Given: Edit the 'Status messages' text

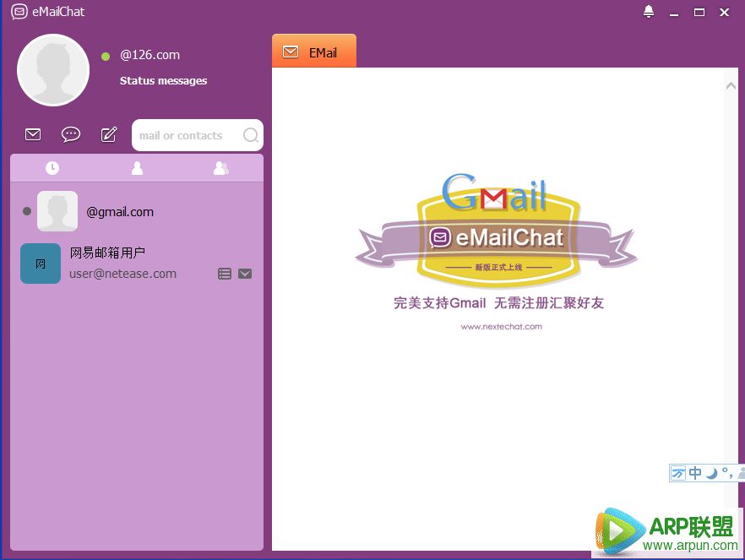Looking at the screenshot, I should [x=164, y=81].
